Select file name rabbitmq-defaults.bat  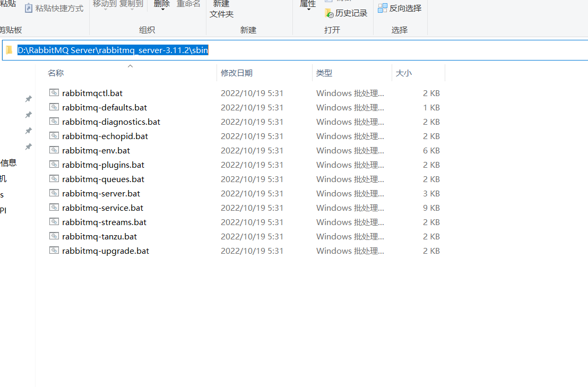tap(105, 107)
